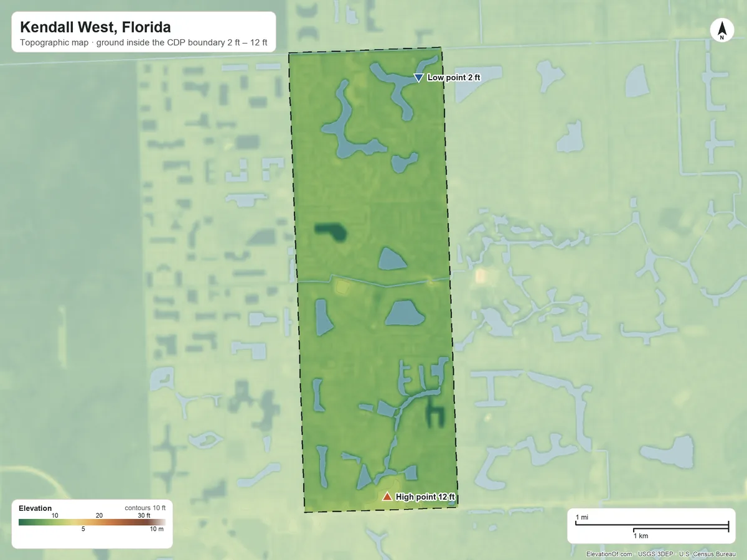Click the blue low point triangle marker

tap(418, 78)
